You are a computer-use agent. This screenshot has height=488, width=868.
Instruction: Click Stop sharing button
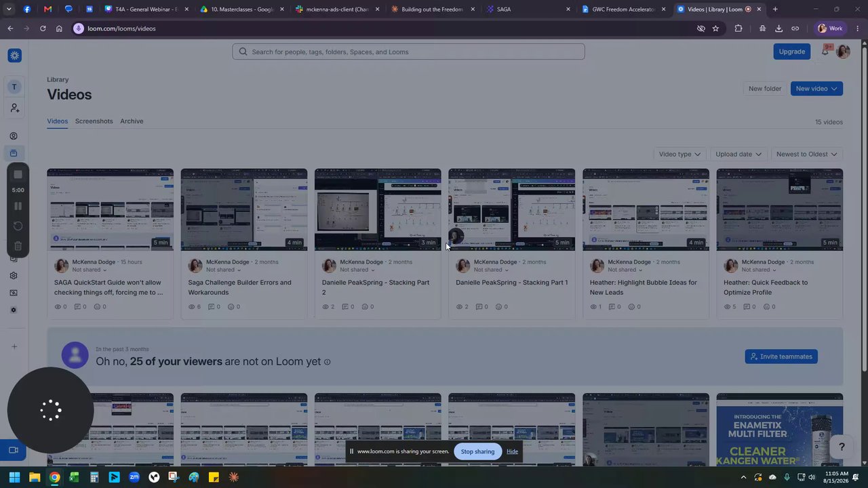click(x=477, y=451)
